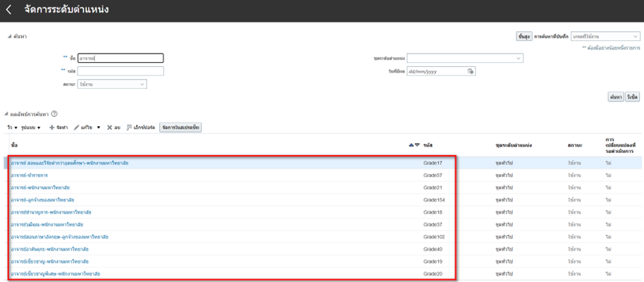The width and height of the screenshot is (644, 282).
Task: Click the reset (รีเซ็ต) button
Action: pos(632,97)
